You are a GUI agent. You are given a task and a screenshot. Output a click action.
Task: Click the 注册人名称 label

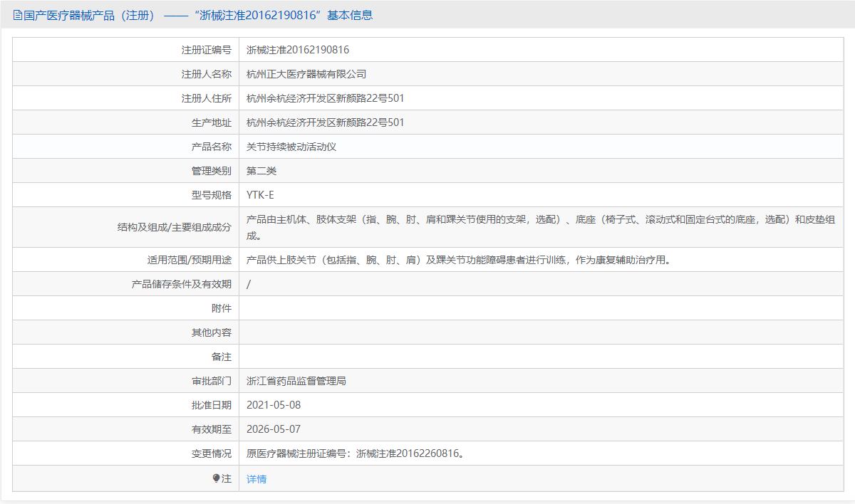tap(207, 74)
